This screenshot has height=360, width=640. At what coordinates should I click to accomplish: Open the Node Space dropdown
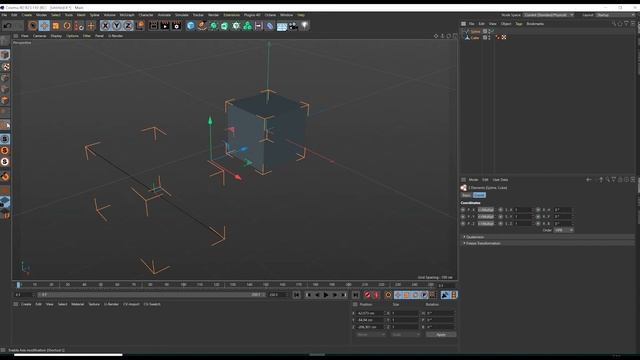[x=549, y=15]
